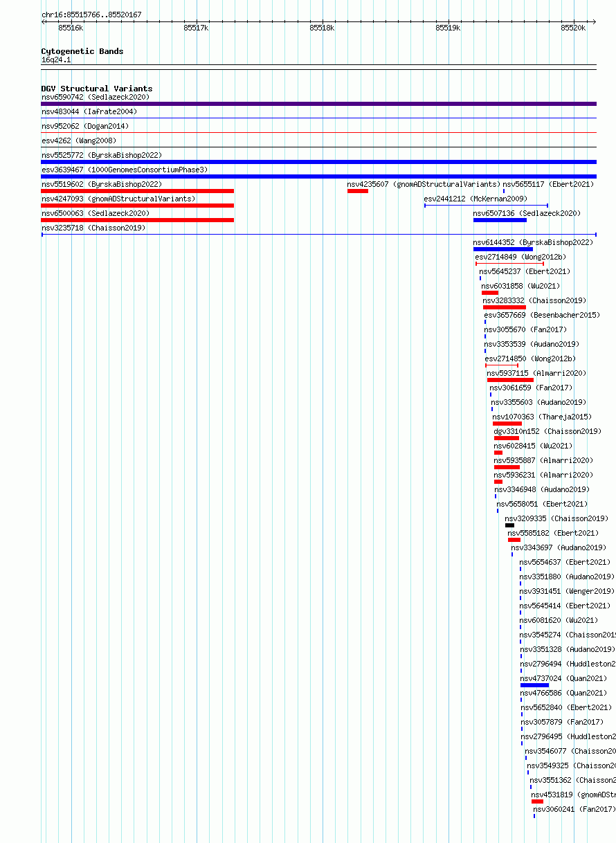Open the nsv952062 (Dogan2014) variant
This screenshot has width=616, height=843.
point(85,126)
